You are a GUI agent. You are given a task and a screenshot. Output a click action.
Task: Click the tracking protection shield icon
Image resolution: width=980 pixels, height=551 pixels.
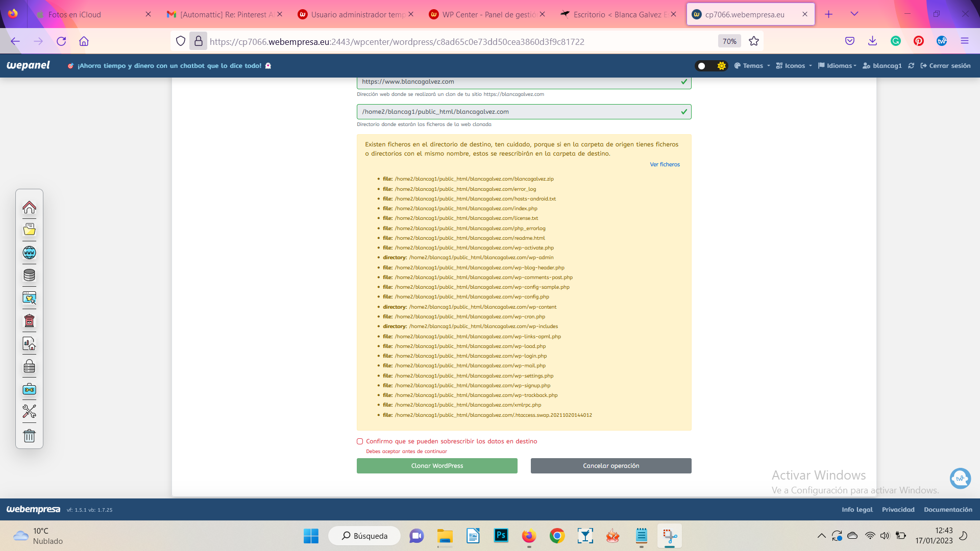[181, 41]
